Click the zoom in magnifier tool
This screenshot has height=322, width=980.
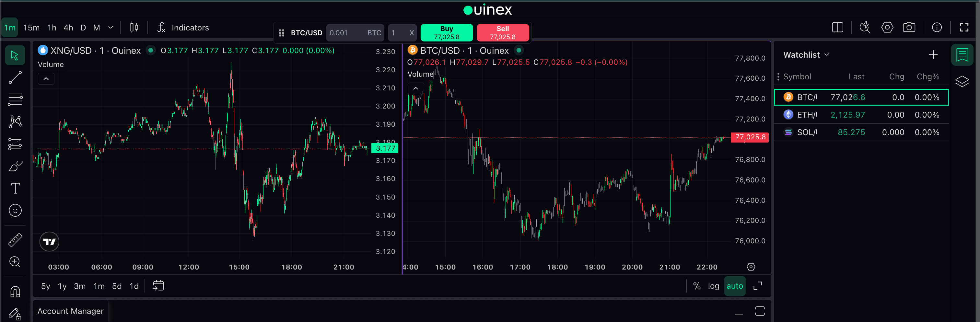(x=15, y=262)
